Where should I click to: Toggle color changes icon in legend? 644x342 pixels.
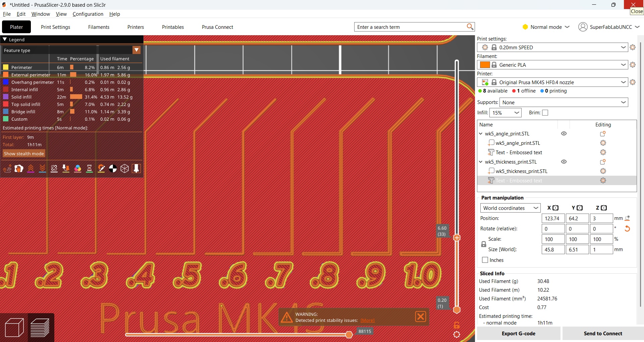pos(77,168)
